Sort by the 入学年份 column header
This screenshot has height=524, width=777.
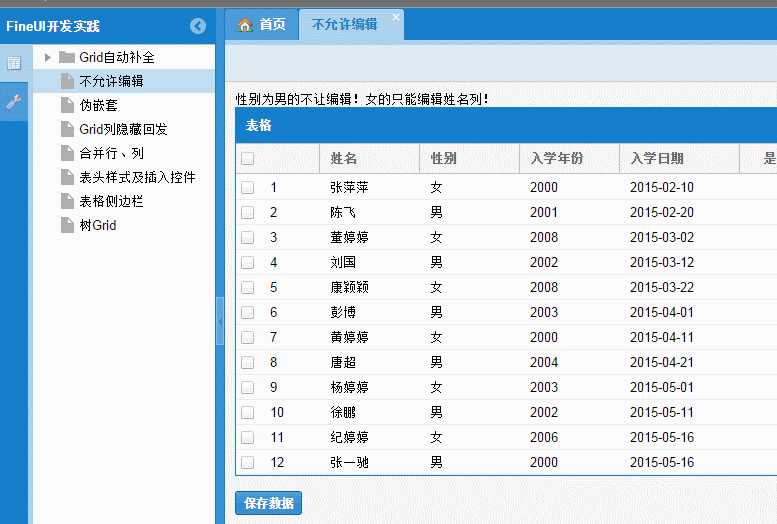(569, 159)
